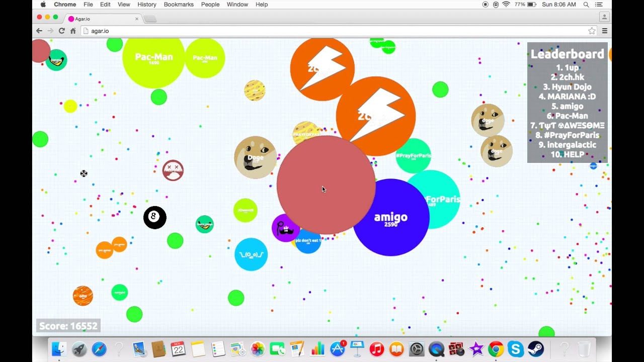
Task: Open a new tab next to Agar.io tab
Action: pyautogui.click(x=150, y=19)
